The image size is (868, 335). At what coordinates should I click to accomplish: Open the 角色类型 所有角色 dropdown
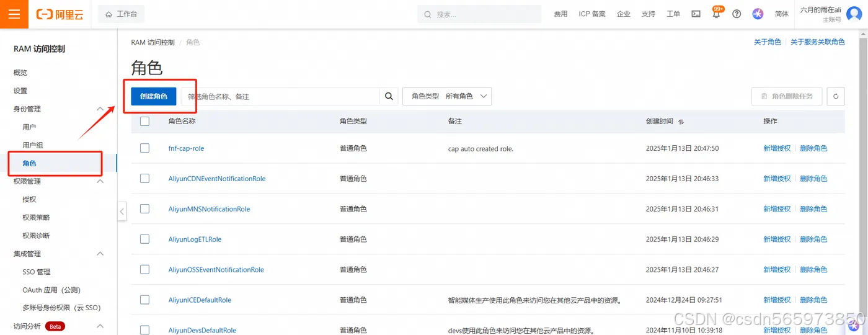[447, 96]
